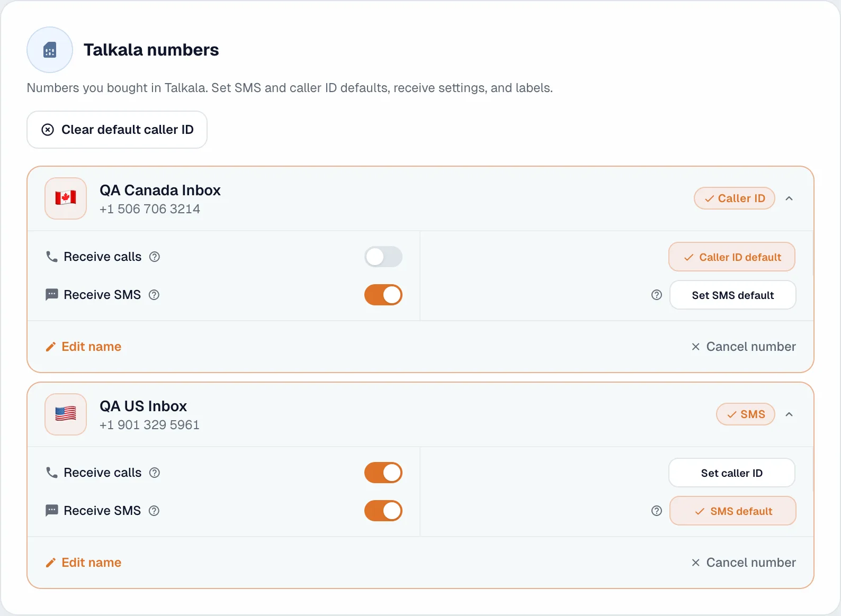Click the QA Canada Inbox title
The height and width of the screenshot is (616, 841).
[x=160, y=190]
